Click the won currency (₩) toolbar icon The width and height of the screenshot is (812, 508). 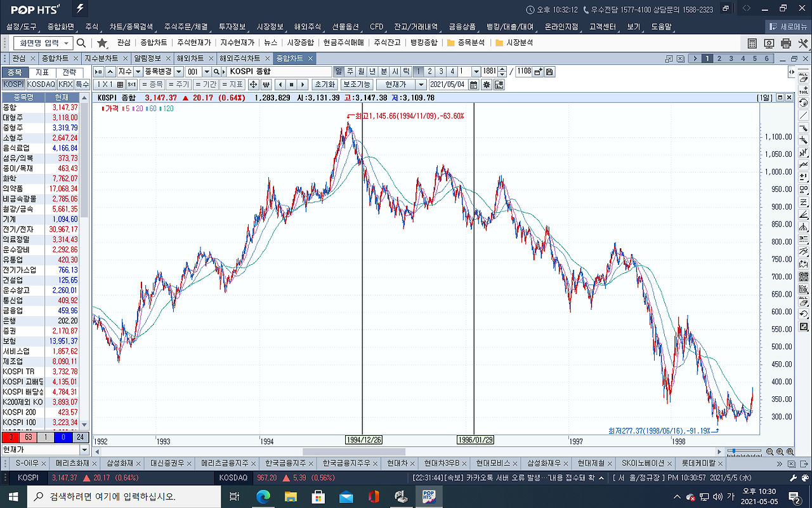tap(266, 84)
